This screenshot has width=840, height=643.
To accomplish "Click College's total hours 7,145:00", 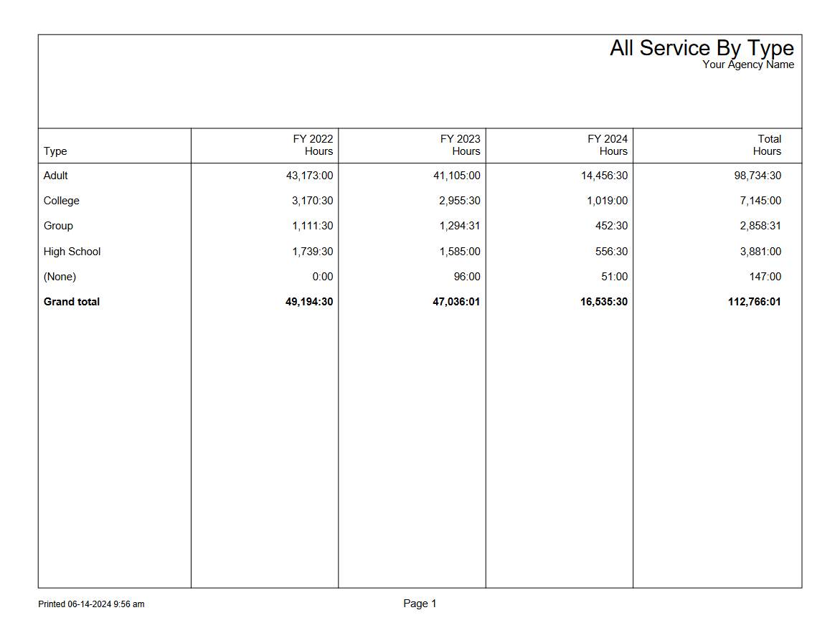I will [x=758, y=201].
